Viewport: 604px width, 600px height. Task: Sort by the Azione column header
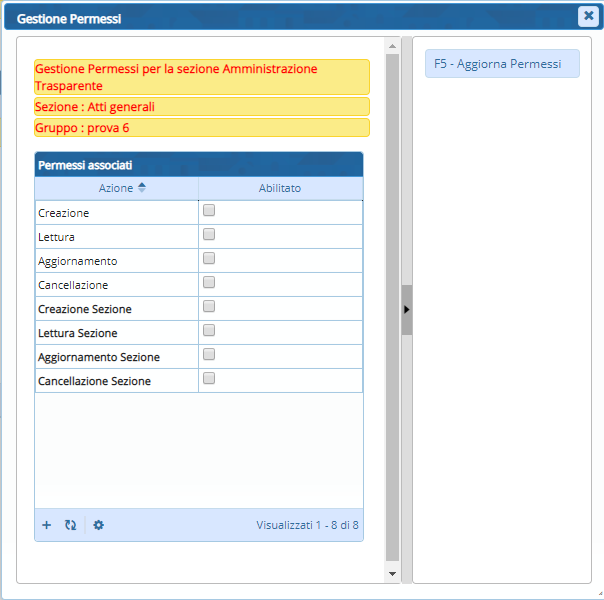coord(115,188)
